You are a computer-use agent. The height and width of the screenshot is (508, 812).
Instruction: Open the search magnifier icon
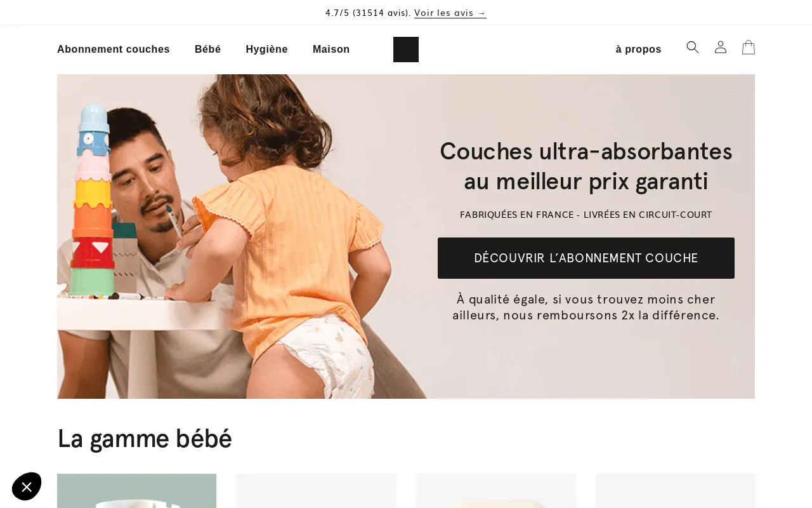(693, 47)
